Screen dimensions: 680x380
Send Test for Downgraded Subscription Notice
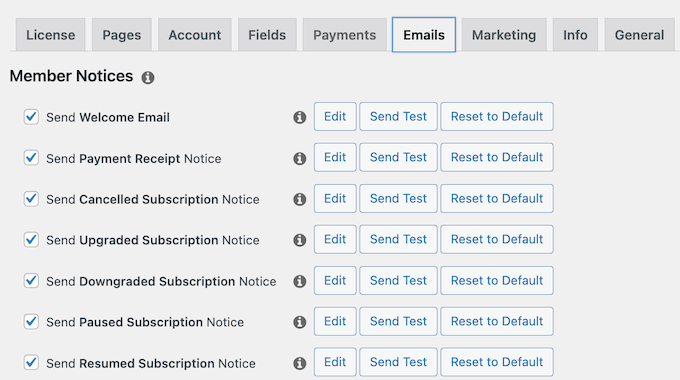coord(398,280)
